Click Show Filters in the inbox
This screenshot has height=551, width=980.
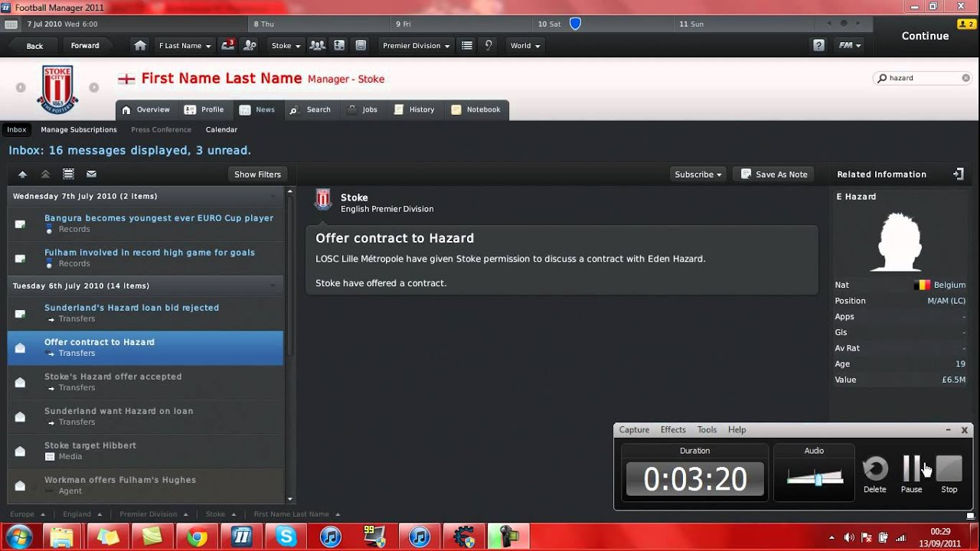pos(257,174)
